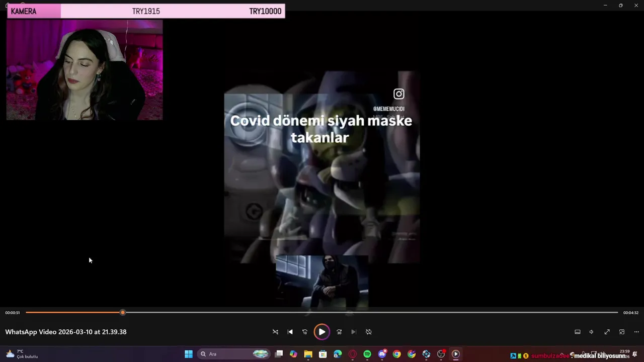
Task: Switch to mini player view
Action: pos(622,332)
